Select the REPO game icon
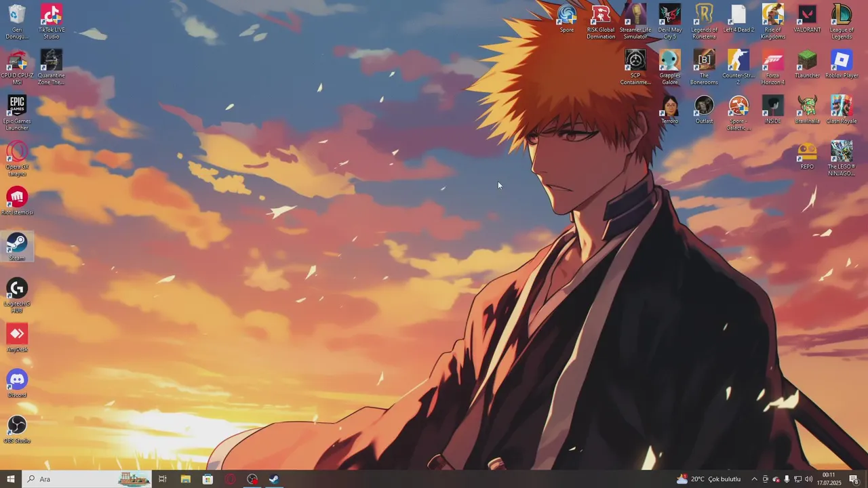 click(807, 155)
